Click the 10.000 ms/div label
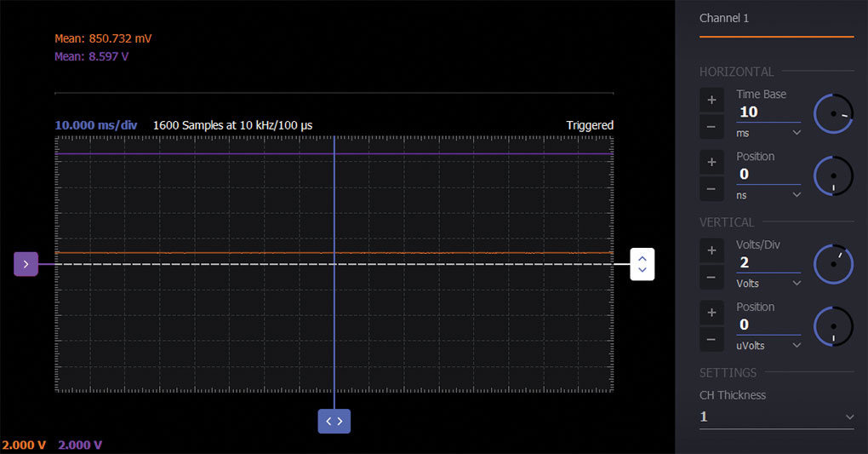Image resolution: width=868 pixels, height=454 pixels. coord(96,125)
